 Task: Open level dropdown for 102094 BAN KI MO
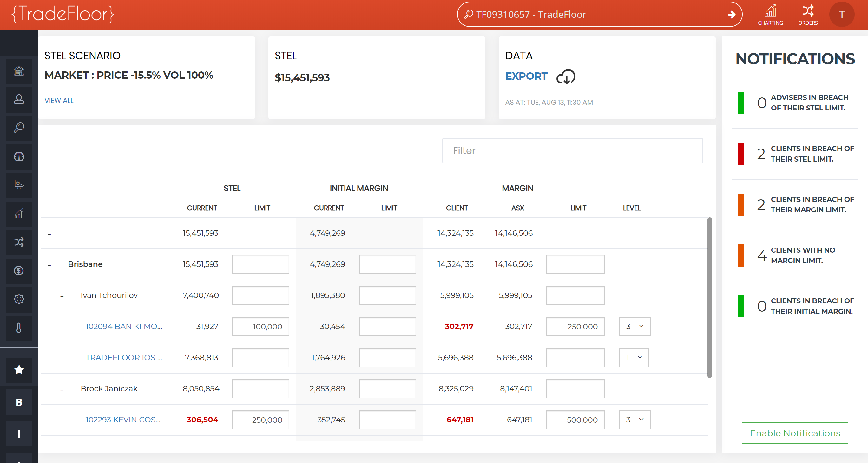[x=635, y=326]
